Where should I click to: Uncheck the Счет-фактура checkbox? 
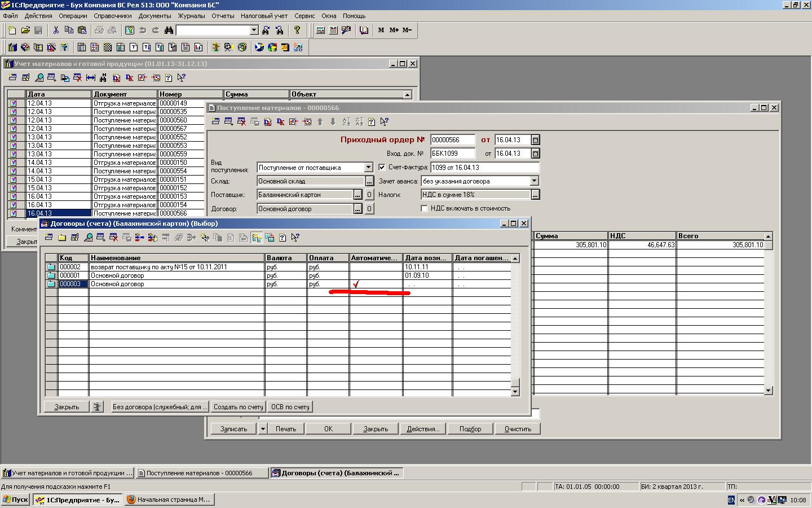(382, 167)
